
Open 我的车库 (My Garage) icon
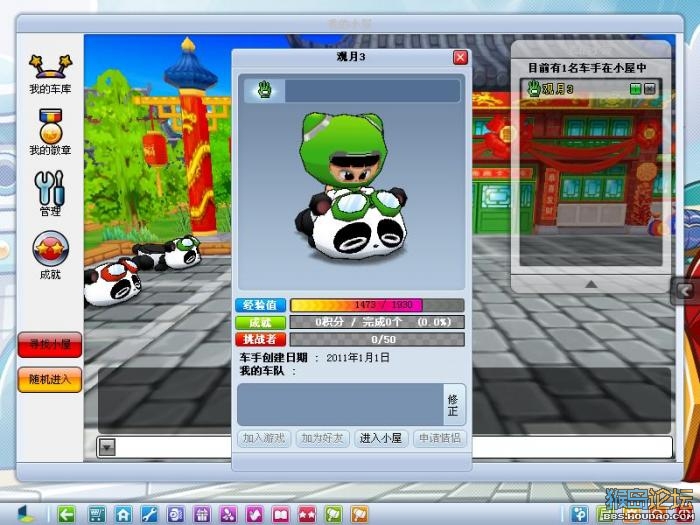click(x=50, y=74)
